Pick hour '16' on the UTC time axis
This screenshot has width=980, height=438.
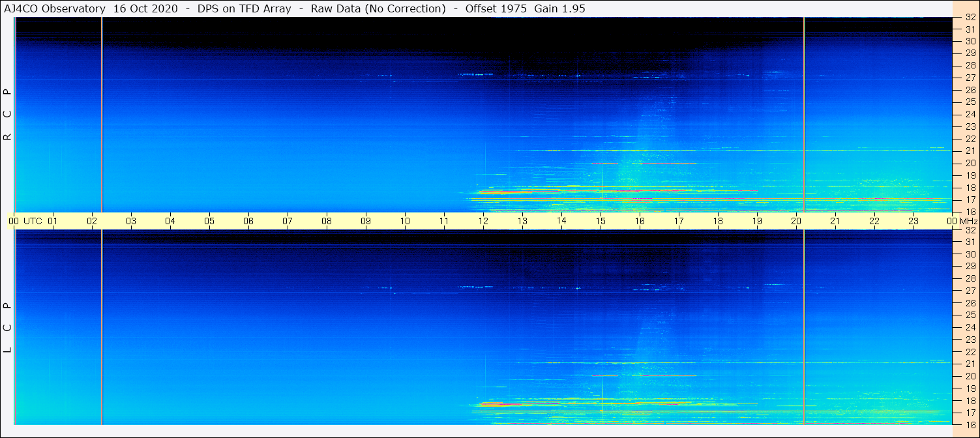click(640, 221)
